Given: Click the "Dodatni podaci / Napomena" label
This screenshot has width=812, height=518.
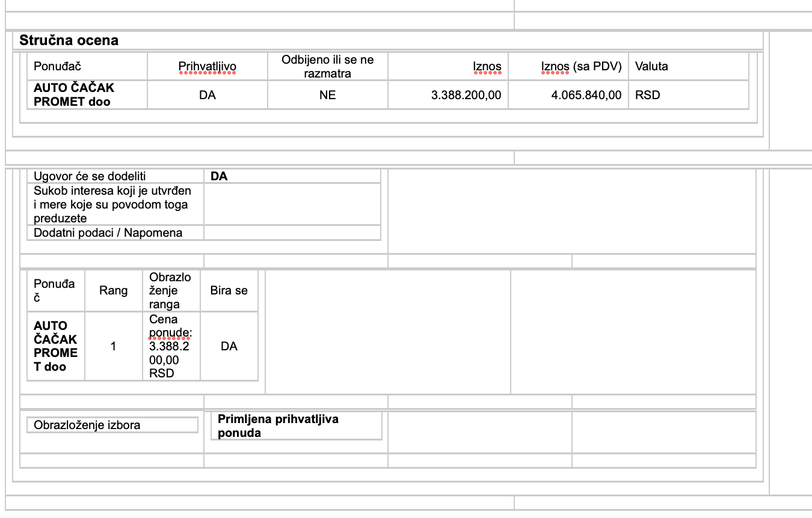Looking at the screenshot, I should point(108,233).
